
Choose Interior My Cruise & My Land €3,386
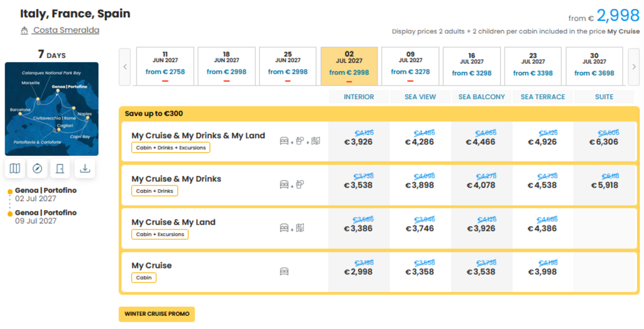[359, 228]
